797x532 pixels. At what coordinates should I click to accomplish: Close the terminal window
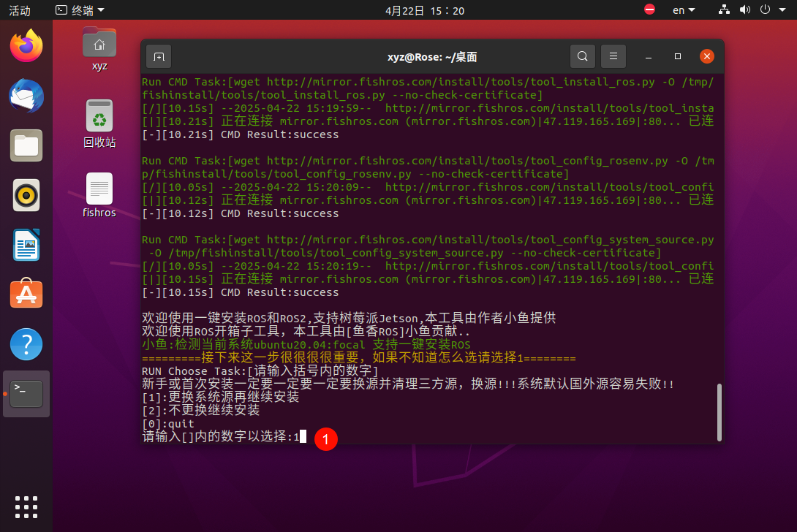(x=707, y=56)
